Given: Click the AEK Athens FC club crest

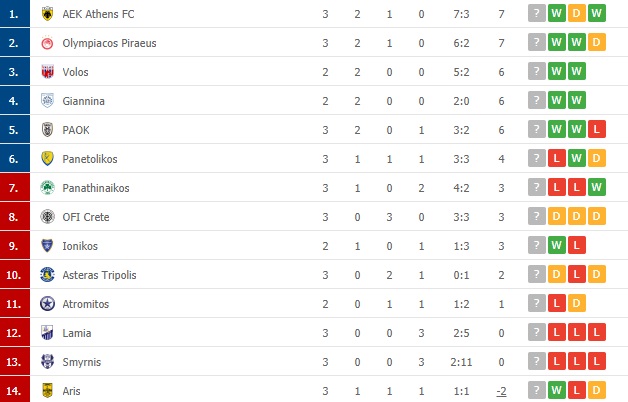Looking at the screenshot, I should (46, 14).
